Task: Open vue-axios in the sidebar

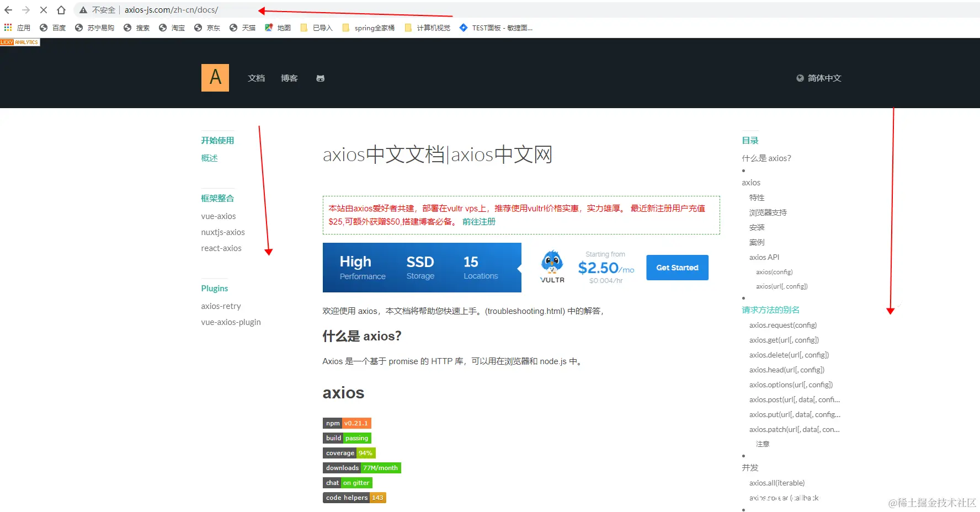Action: [x=219, y=216]
